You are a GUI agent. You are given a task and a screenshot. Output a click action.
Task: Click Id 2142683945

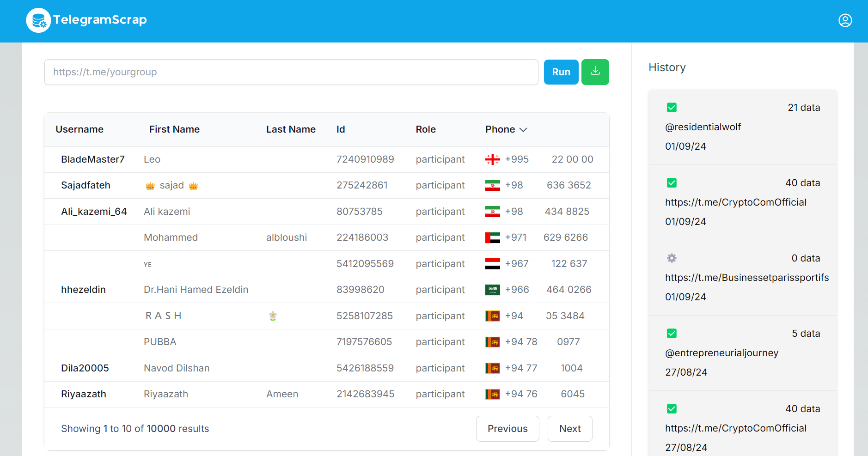(366, 394)
